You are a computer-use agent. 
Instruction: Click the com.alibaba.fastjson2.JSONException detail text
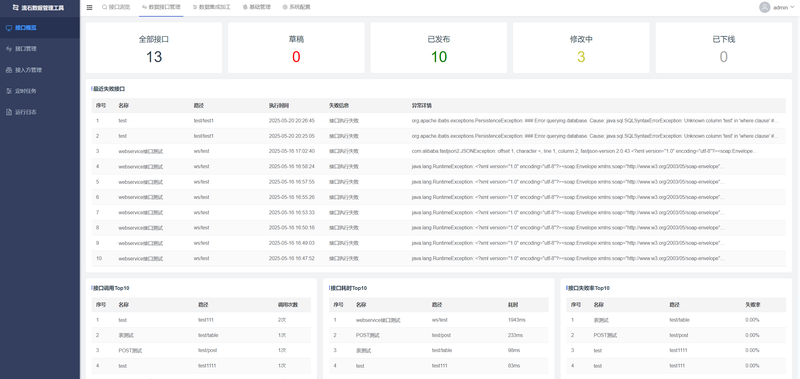[585, 151]
